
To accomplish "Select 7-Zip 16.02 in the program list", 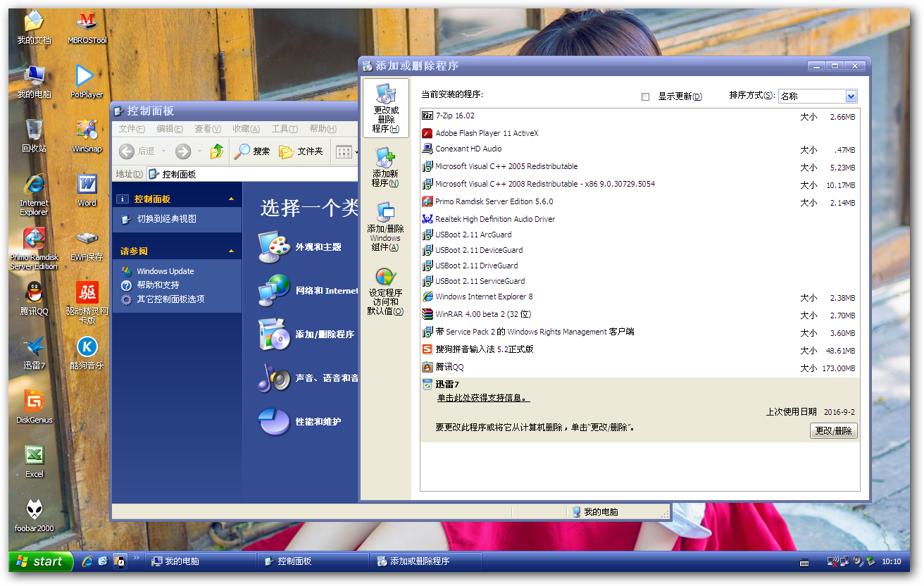I will (x=639, y=116).
